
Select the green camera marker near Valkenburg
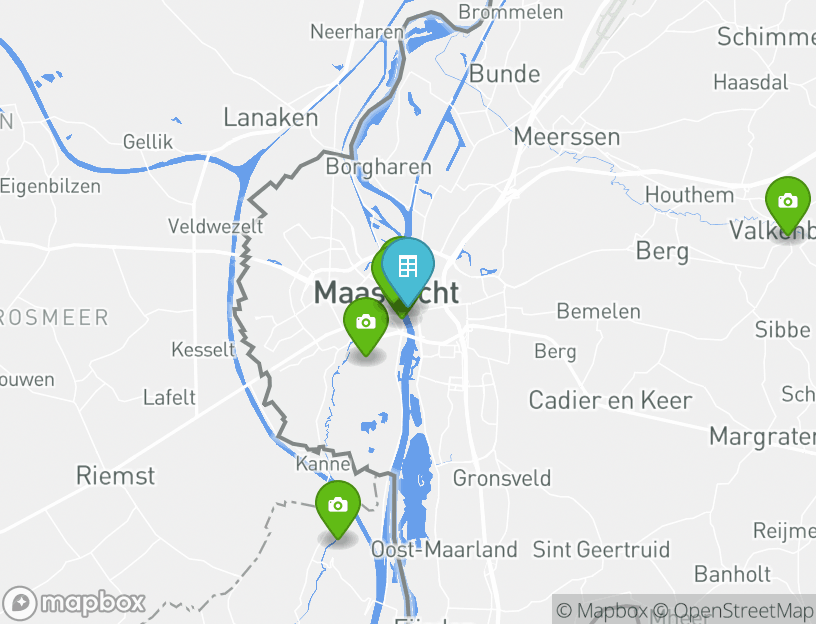(787, 203)
